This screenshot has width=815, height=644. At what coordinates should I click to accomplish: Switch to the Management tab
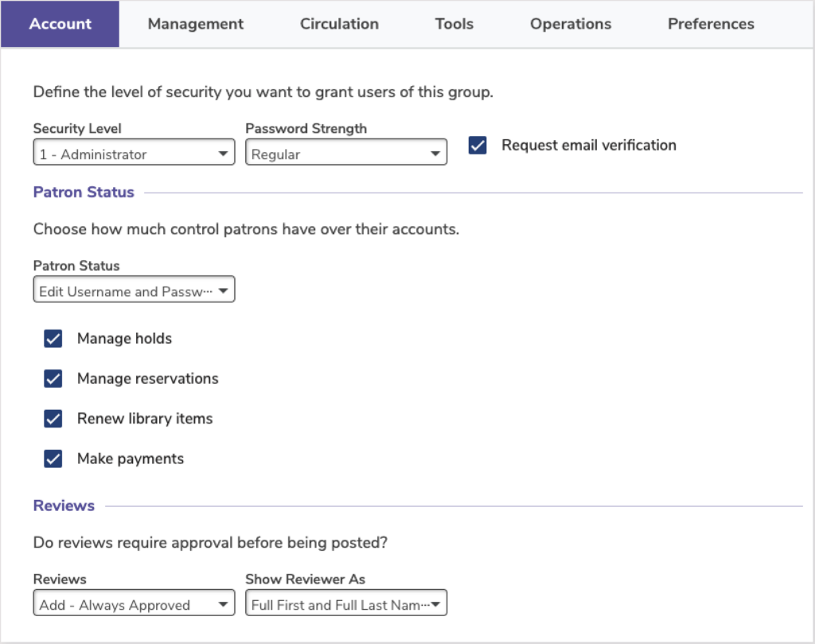(x=196, y=24)
